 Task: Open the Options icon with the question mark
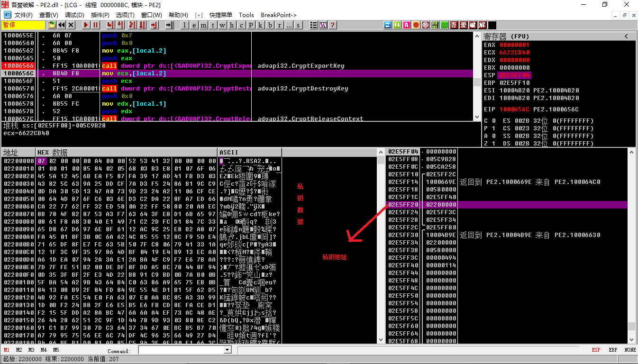tap(332, 25)
